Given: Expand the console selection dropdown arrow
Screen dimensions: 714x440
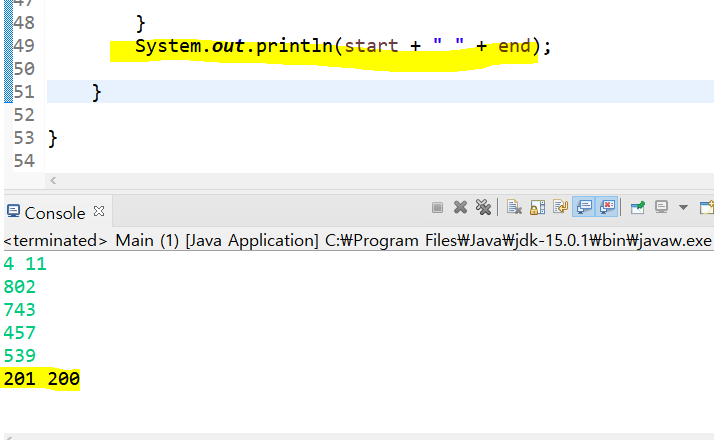Looking at the screenshot, I should point(683,208).
